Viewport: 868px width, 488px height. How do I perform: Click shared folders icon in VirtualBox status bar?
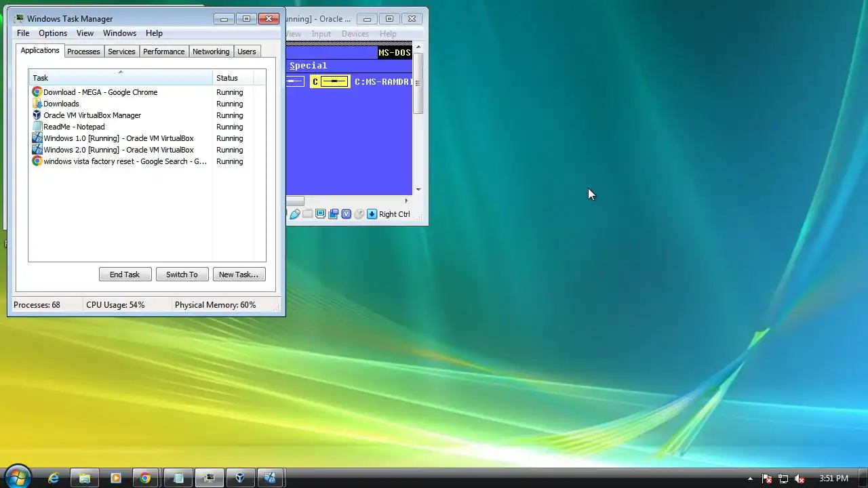[x=308, y=214]
